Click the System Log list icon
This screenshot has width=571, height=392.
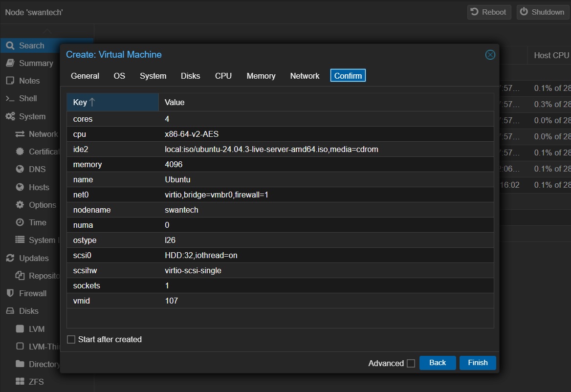pos(20,240)
